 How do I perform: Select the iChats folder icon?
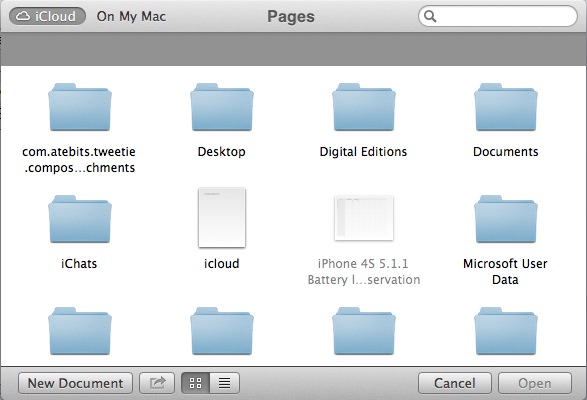point(80,219)
